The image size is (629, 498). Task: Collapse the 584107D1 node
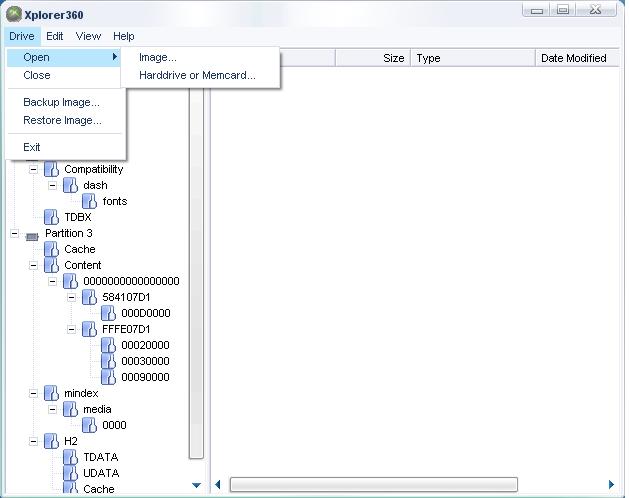click(x=71, y=297)
